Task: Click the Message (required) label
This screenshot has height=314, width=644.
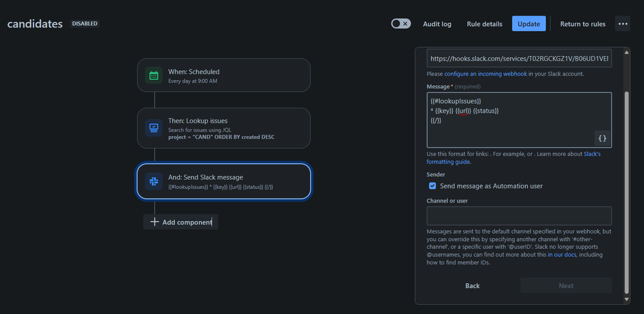Action: [x=454, y=86]
